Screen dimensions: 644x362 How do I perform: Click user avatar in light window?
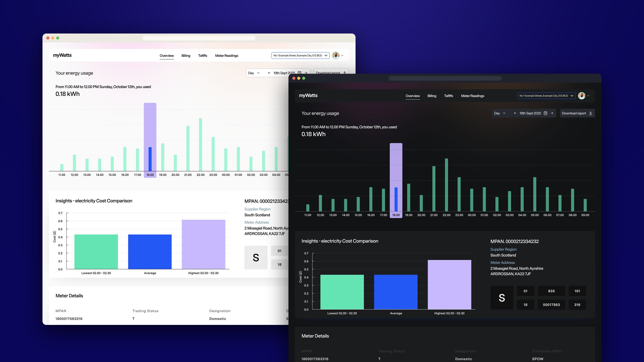click(x=335, y=55)
